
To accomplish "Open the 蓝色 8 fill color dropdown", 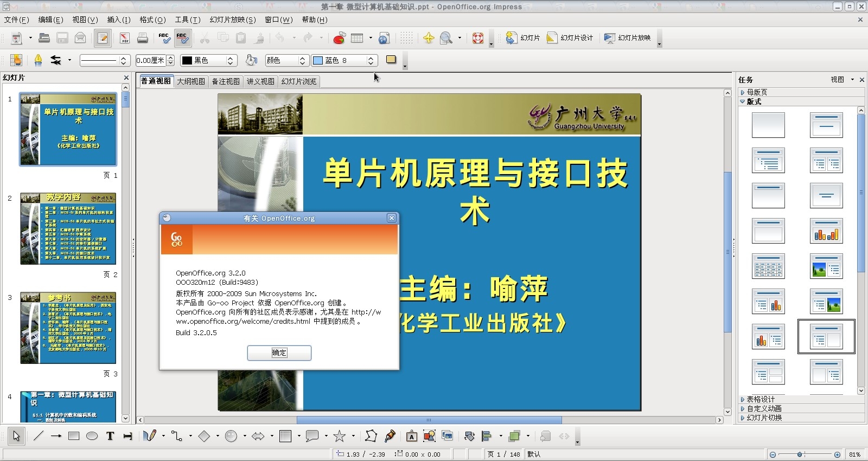I will click(371, 60).
